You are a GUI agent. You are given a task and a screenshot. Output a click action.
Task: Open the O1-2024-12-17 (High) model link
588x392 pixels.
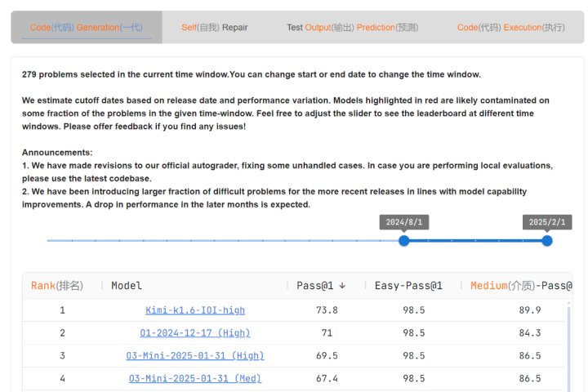tap(195, 333)
